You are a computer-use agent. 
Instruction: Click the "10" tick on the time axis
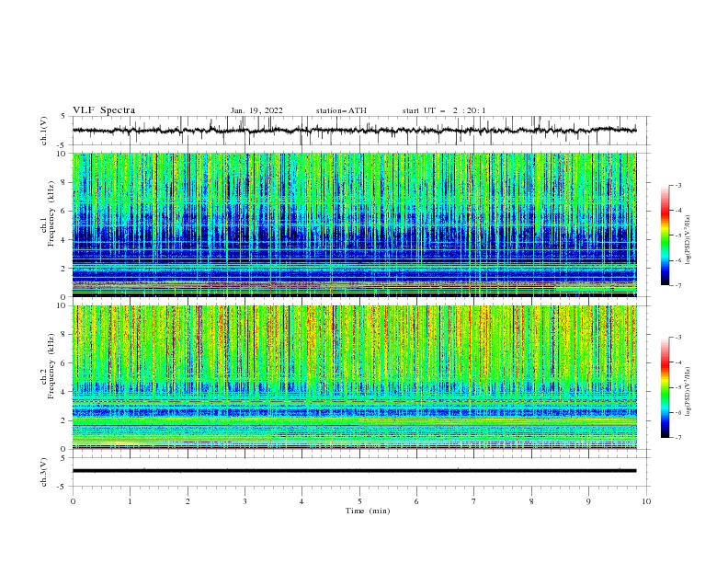pos(646,501)
